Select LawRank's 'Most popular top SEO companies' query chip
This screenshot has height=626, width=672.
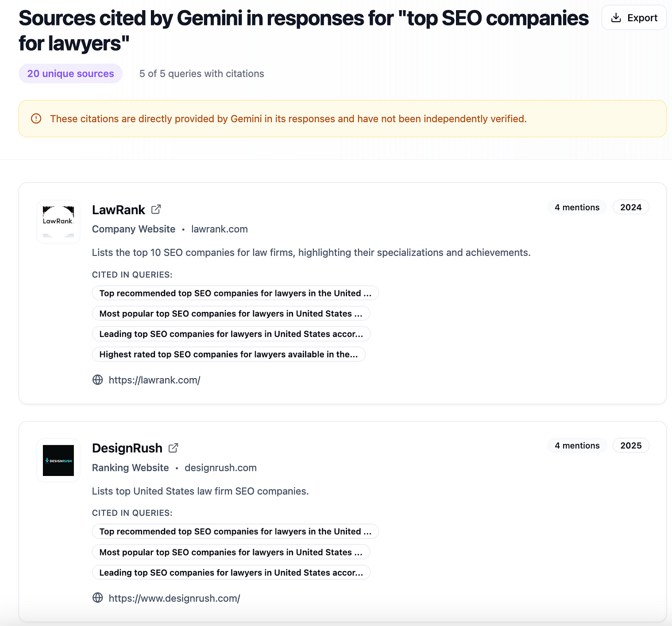click(x=231, y=313)
